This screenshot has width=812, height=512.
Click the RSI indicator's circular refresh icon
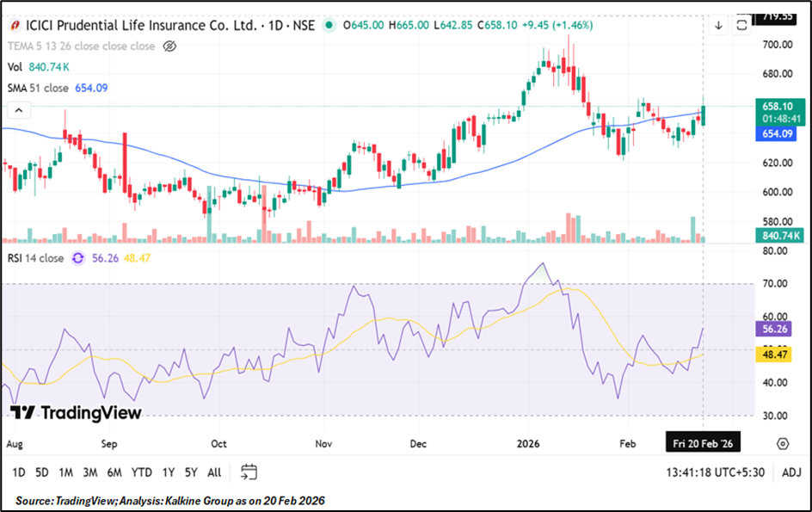78,258
